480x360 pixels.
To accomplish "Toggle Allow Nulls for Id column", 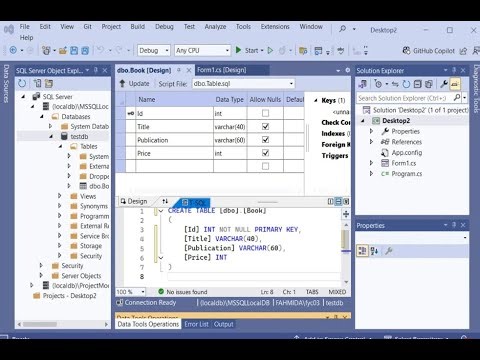I will [x=265, y=113].
